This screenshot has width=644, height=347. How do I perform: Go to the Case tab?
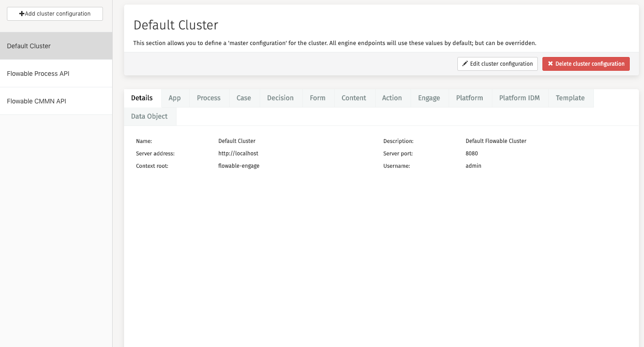[x=244, y=98]
